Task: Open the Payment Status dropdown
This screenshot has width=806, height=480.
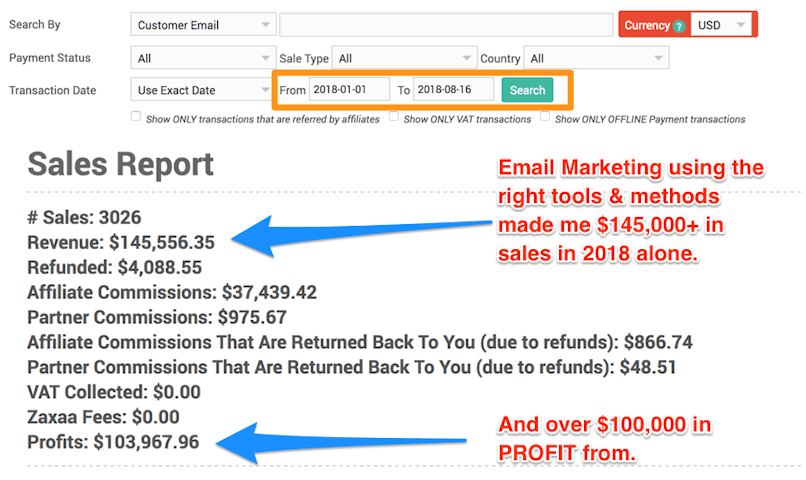Action: [203, 59]
